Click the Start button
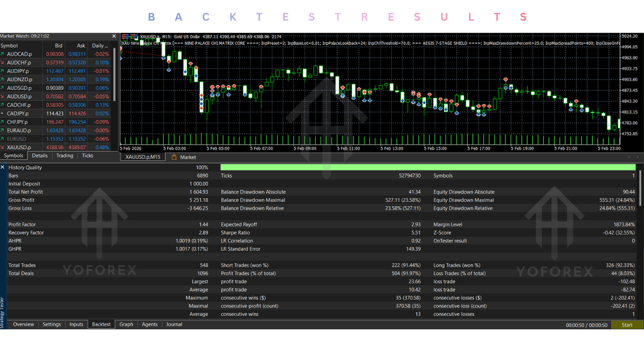The image size is (644, 362). [627, 325]
